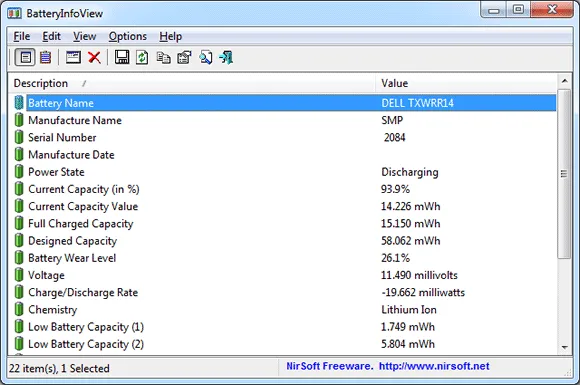
Task: Click the battery icon beside Manufacture Name
Action: [x=19, y=120]
